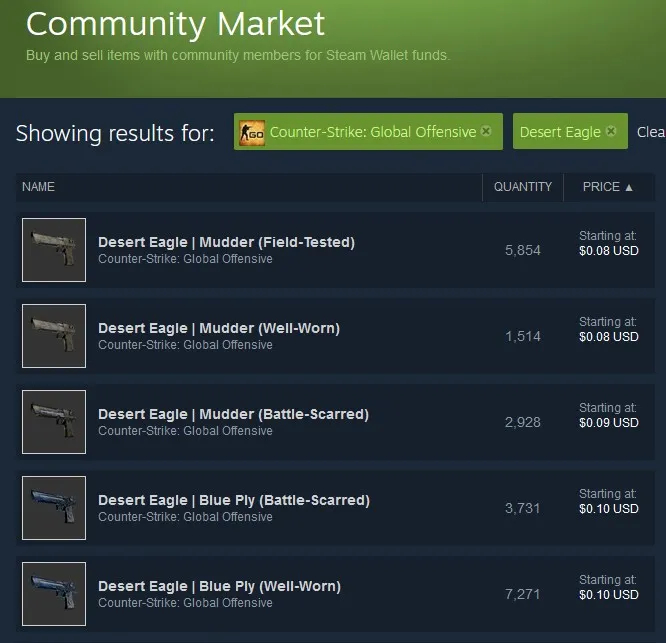Click the CS:GO game icon in filter
Screen dimensions: 666x643
pos(252,133)
